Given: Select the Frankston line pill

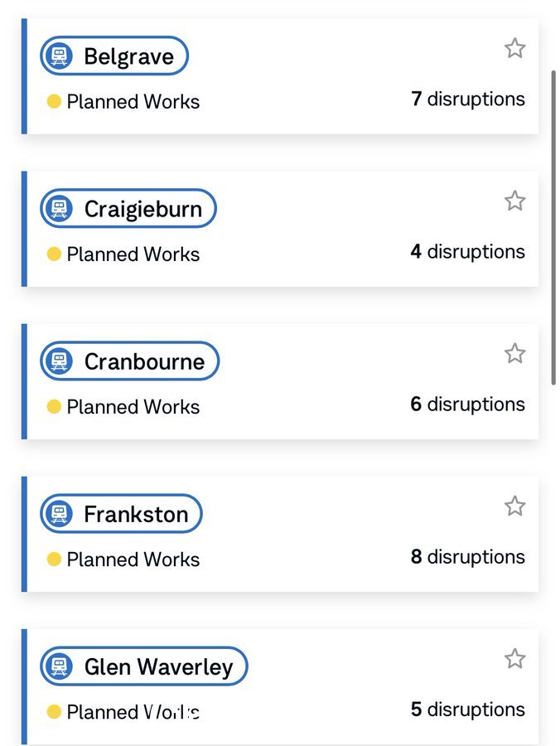Looking at the screenshot, I should (121, 514).
